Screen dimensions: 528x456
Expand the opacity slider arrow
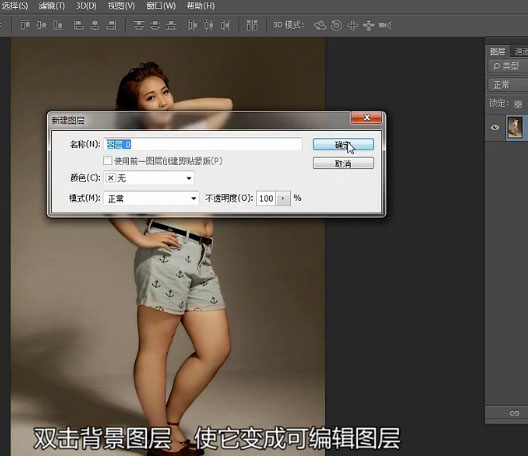coord(283,198)
